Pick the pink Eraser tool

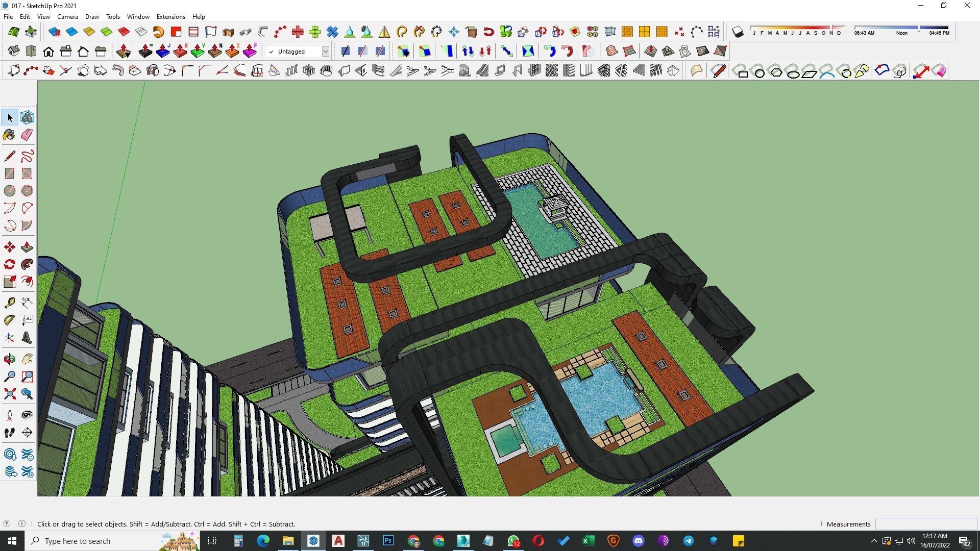[x=27, y=135]
